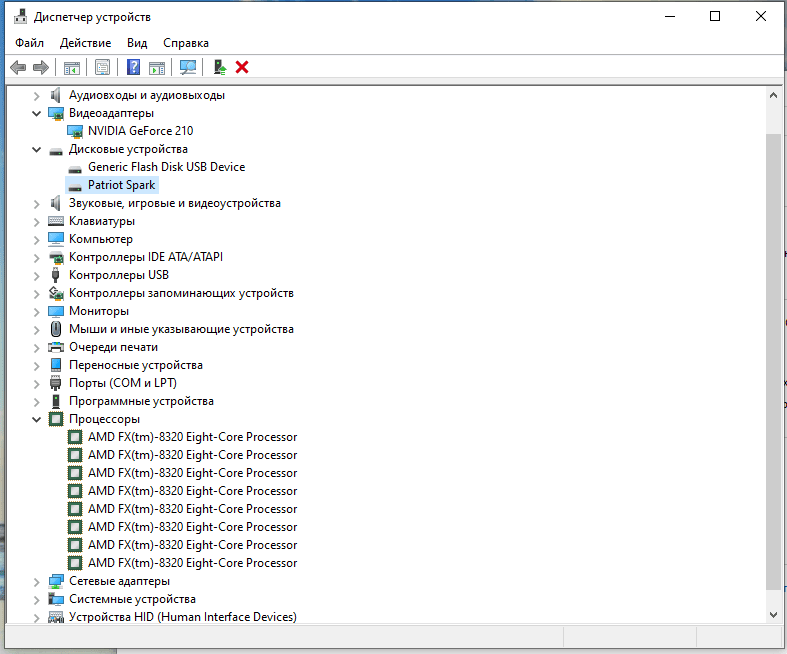Select Устройства HID (Human Interface Devices) label
Image resolution: width=787 pixels, height=654 pixels.
tap(183, 617)
